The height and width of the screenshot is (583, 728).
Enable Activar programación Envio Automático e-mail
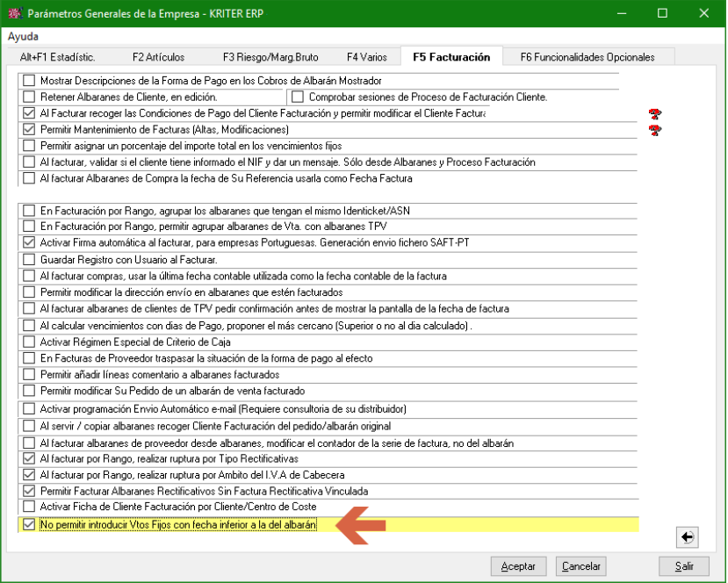tap(29, 409)
